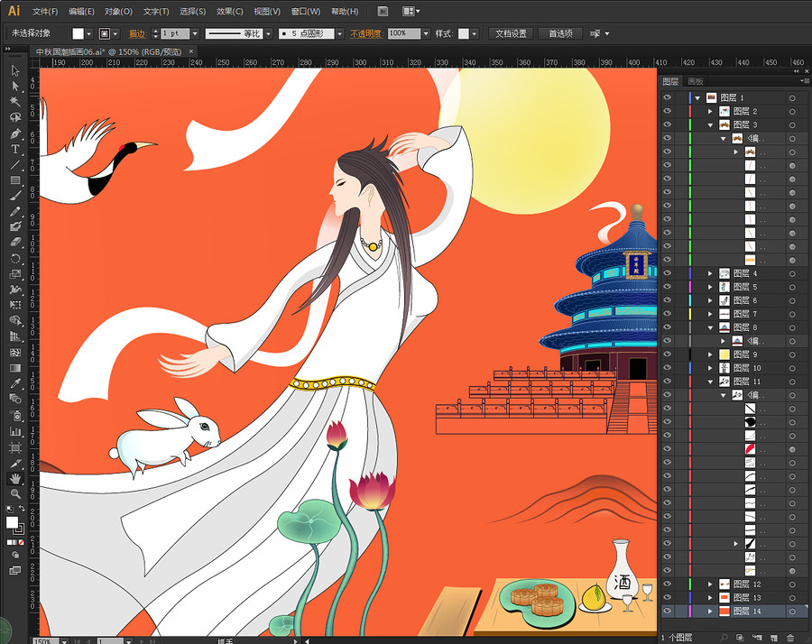Expand 图层 14 triangle

pyautogui.click(x=711, y=611)
